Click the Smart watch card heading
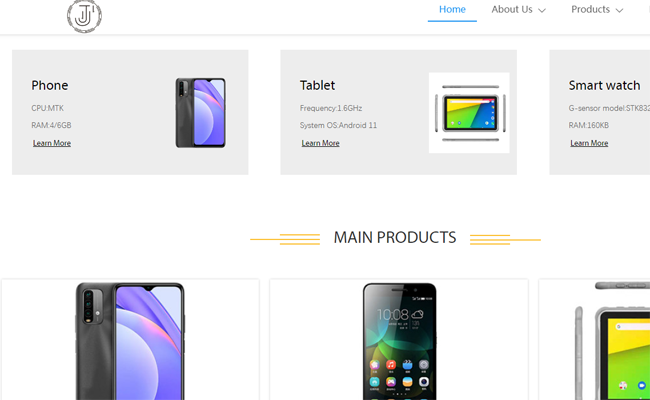The width and height of the screenshot is (650, 400). click(604, 85)
